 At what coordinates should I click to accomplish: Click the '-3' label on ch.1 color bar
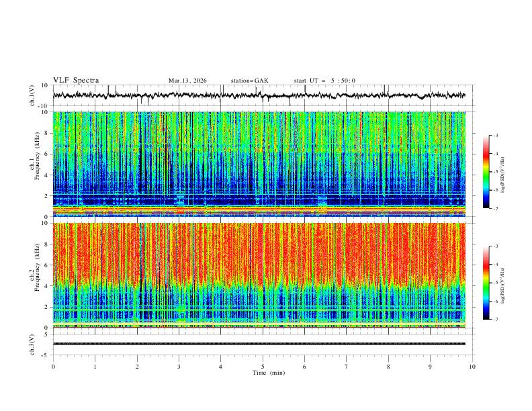(x=496, y=135)
